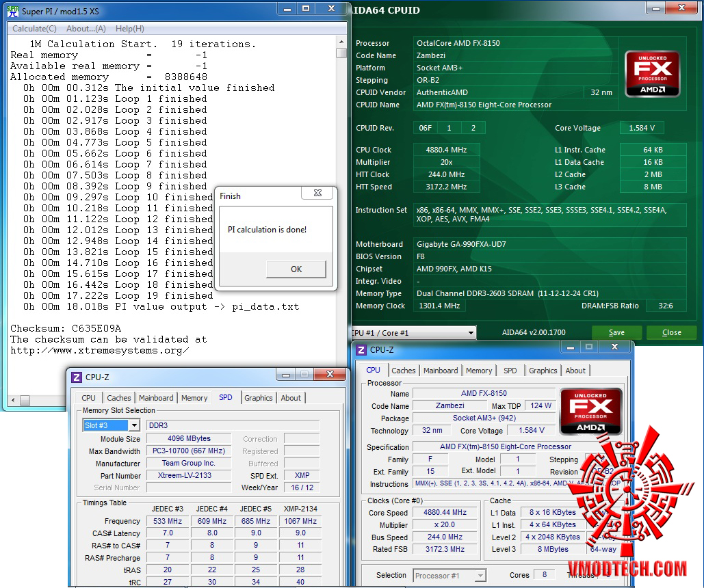Click the Close button in AIDA64 CPUID
The width and height of the screenshot is (704, 588).
pyautogui.click(x=672, y=332)
